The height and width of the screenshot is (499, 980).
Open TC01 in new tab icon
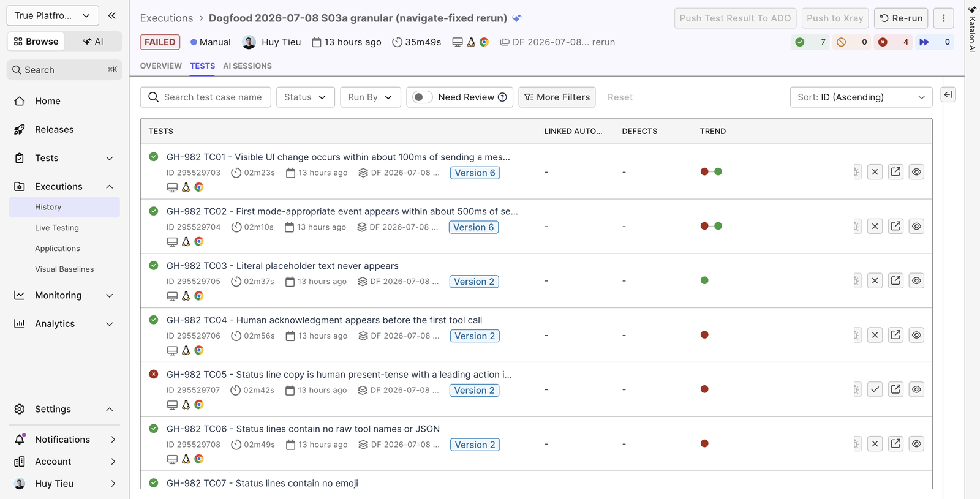[x=895, y=172]
